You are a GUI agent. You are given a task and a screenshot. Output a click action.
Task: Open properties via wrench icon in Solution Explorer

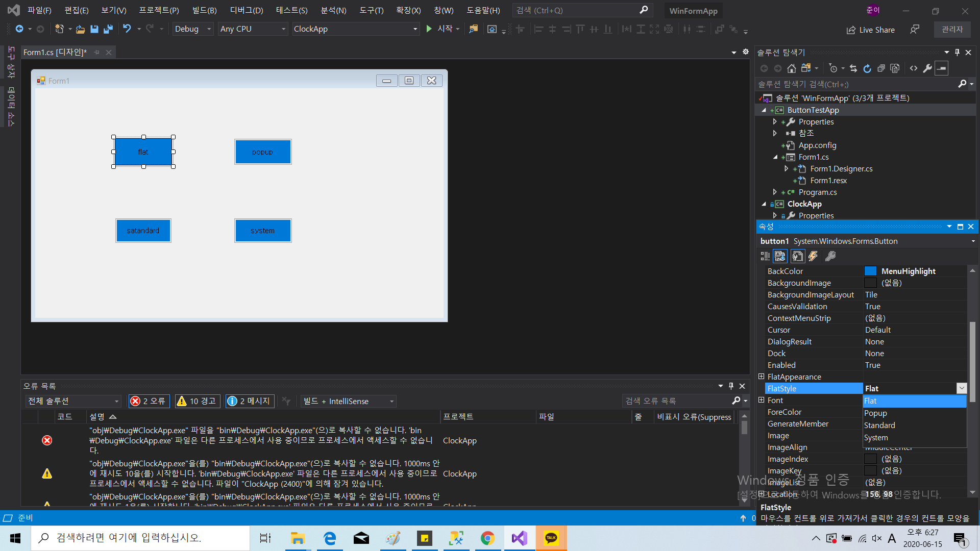tap(927, 68)
